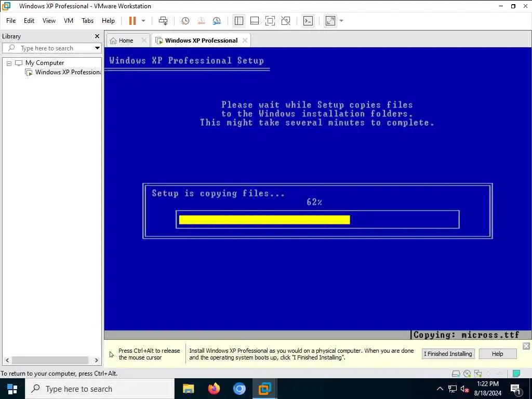Expand the stretch display dropdown arrow
The height and width of the screenshot is (399, 532).
point(341,21)
